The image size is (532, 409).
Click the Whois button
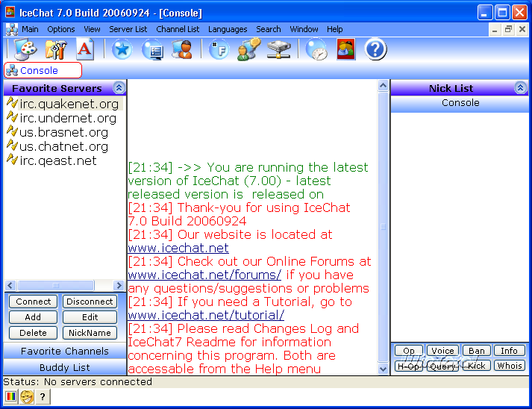click(510, 366)
